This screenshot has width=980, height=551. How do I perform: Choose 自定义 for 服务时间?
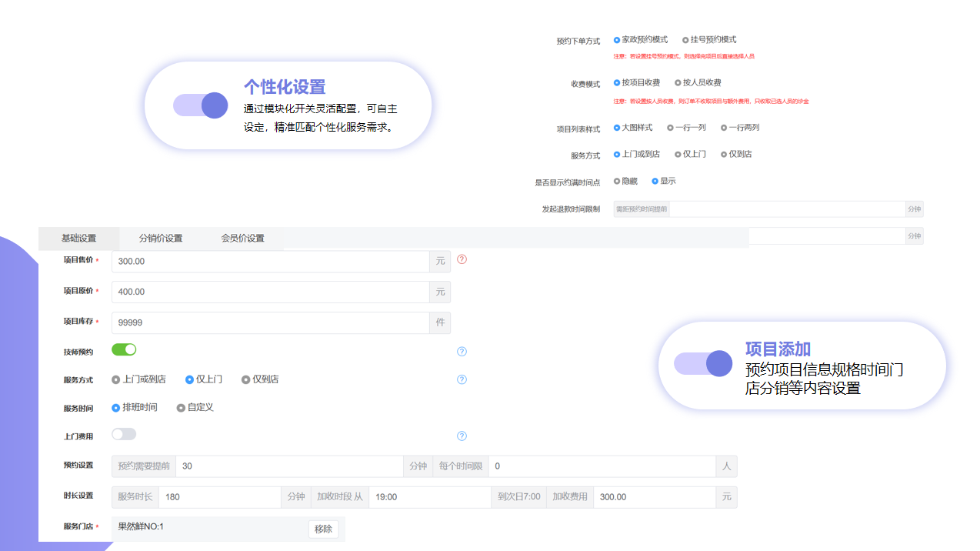(x=181, y=408)
